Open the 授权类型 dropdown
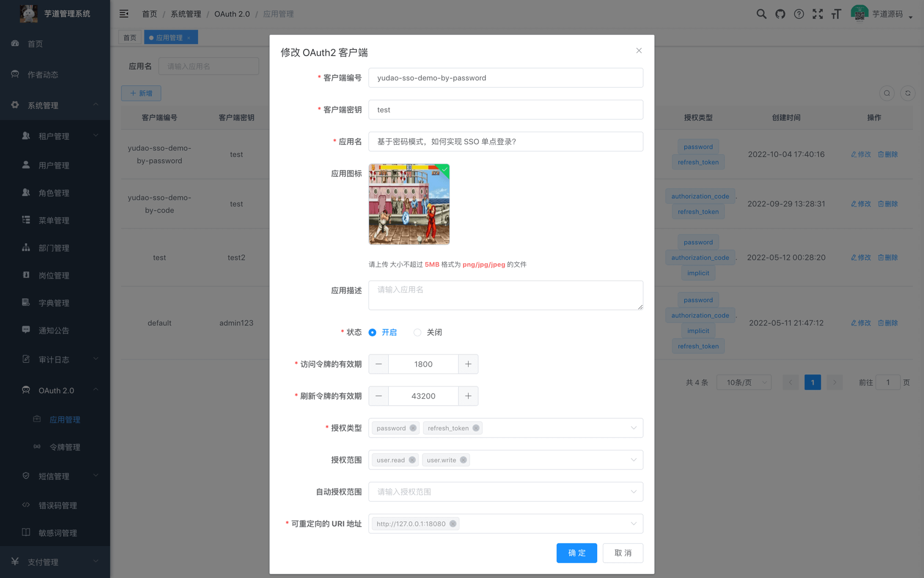924x578 pixels. click(x=634, y=428)
